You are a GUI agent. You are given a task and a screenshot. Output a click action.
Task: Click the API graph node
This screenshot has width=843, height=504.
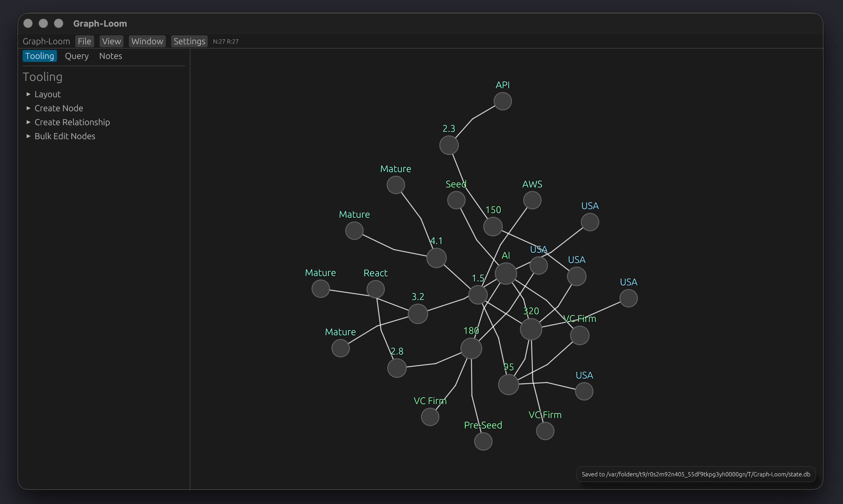tap(502, 101)
